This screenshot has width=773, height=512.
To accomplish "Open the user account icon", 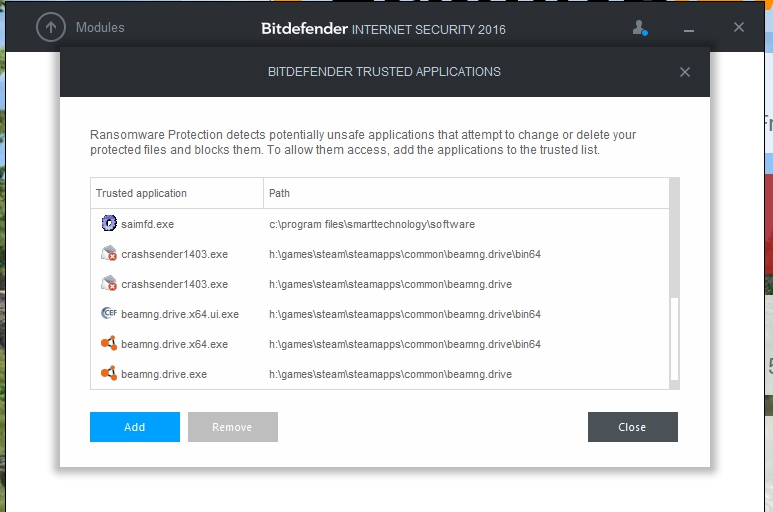I will pyautogui.click(x=640, y=28).
